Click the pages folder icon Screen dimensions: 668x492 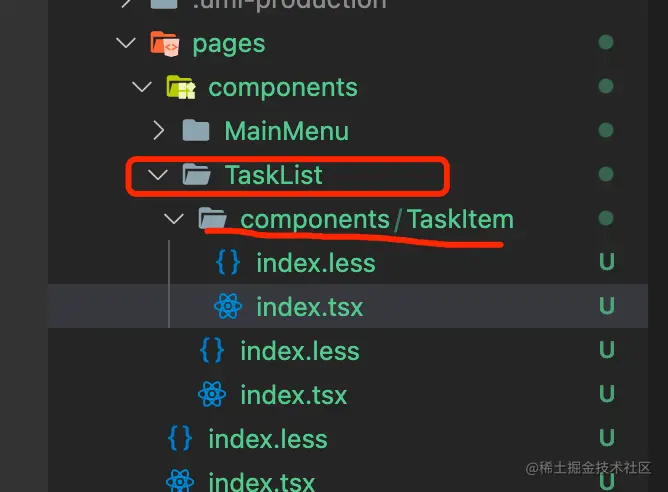pyautogui.click(x=164, y=43)
